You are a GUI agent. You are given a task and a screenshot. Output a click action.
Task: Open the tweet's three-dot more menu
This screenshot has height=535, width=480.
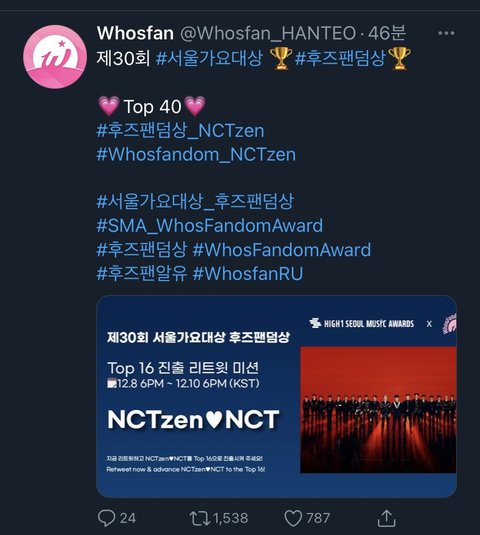446,33
